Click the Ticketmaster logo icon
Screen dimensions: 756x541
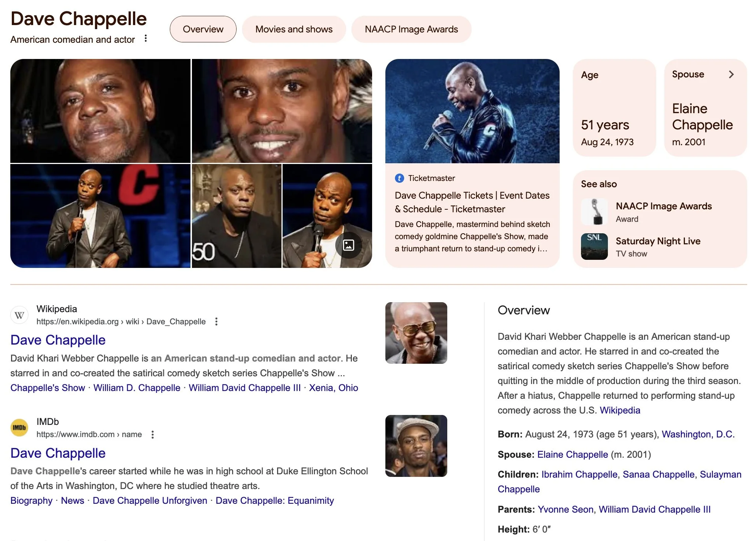[399, 178]
